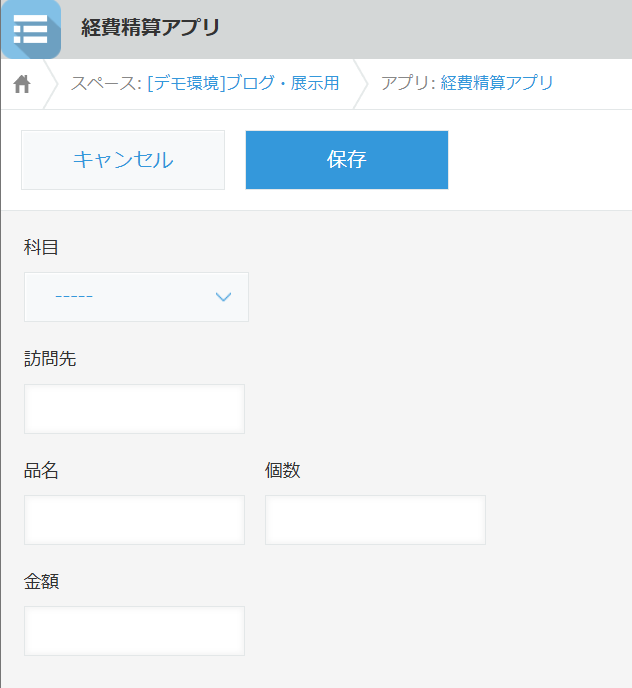Click the アプリ: breadcrumb prefix text
Screen dimensions: 632x688
pyautogui.click(x=408, y=83)
